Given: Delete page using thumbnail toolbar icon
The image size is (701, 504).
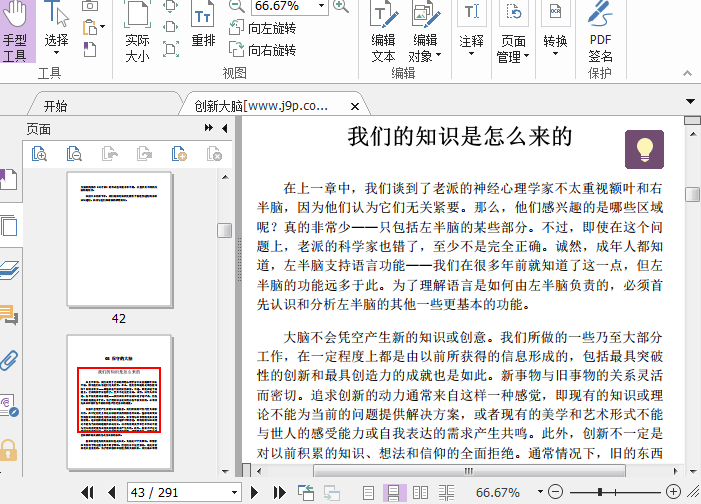Looking at the screenshot, I should point(214,154).
